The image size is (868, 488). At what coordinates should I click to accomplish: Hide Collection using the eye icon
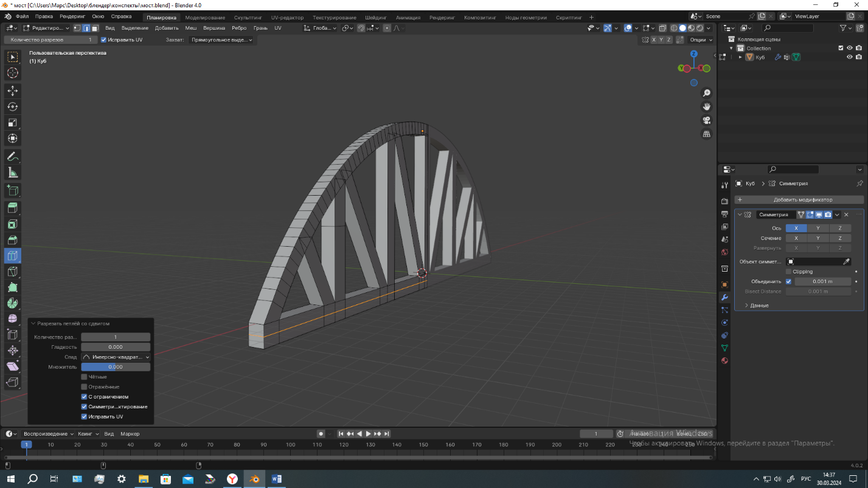(850, 48)
